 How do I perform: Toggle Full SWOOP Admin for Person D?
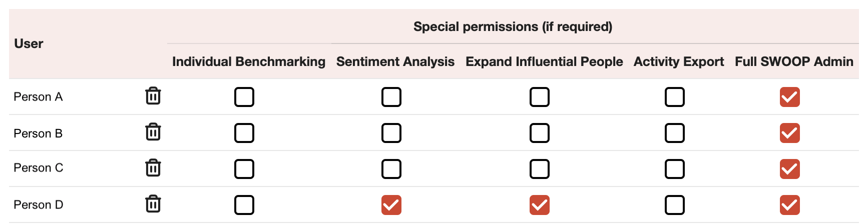click(790, 205)
